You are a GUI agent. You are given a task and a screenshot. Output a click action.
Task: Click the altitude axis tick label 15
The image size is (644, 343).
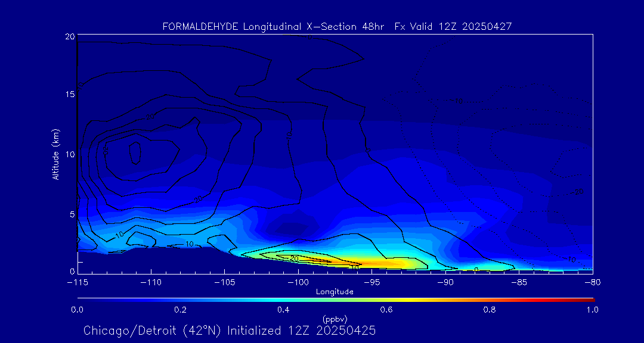[69, 94]
